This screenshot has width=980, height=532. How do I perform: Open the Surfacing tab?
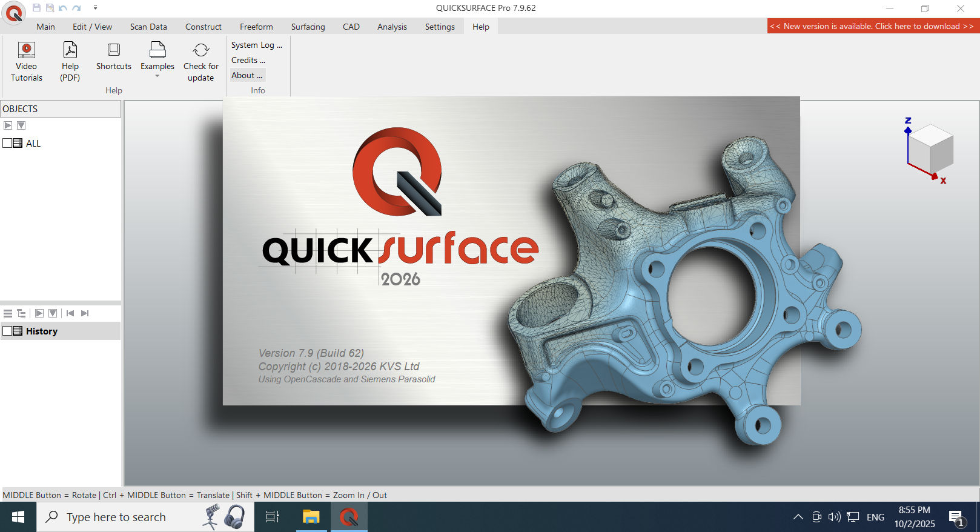tap(308, 27)
